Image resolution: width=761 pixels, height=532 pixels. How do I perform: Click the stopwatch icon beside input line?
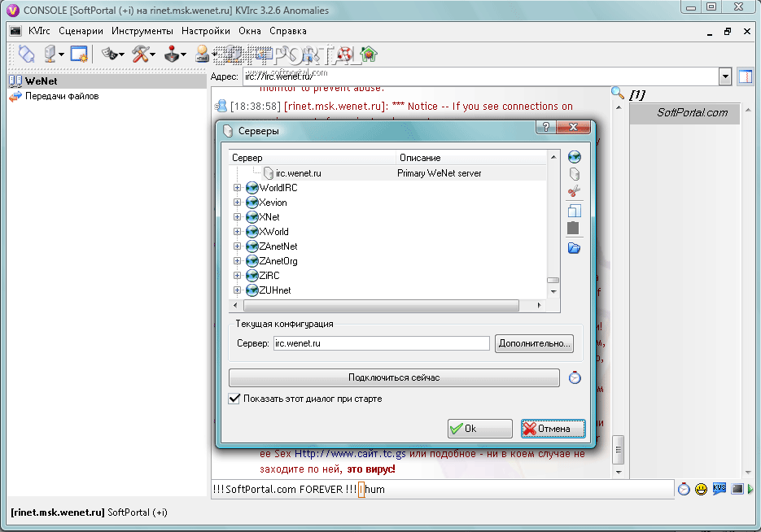tap(684, 489)
